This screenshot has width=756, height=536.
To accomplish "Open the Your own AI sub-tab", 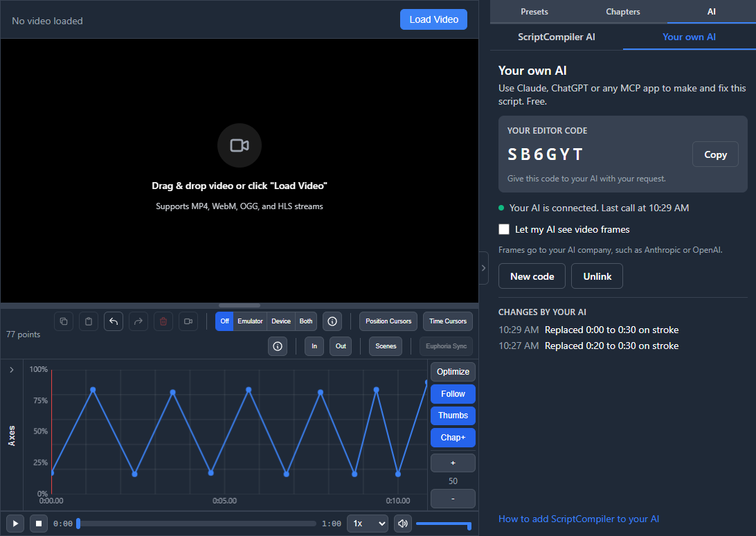I will coord(689,37).
